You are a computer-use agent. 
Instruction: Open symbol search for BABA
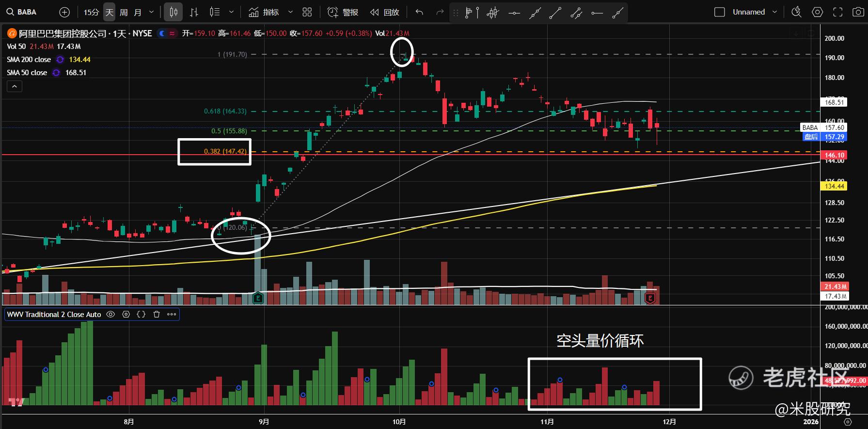pyautogui.click(x=22, y=12)
